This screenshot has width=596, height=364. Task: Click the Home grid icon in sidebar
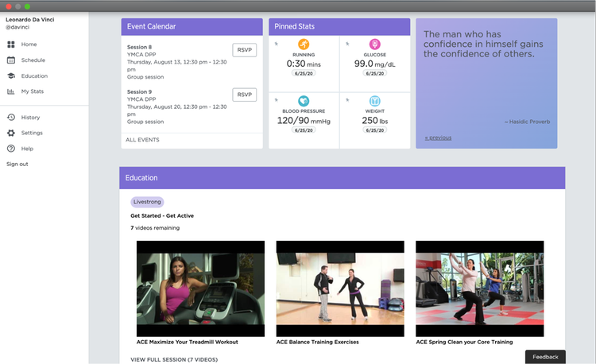pos(11,45)
